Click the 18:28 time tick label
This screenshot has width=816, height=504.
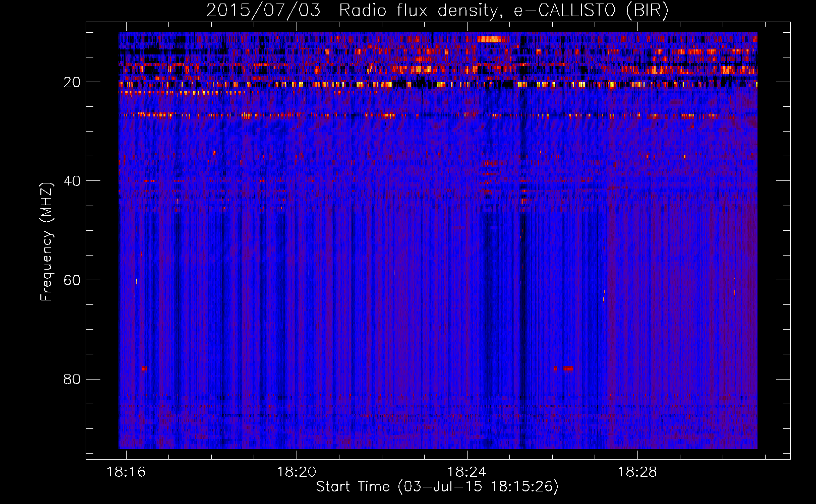pos(637,472)
